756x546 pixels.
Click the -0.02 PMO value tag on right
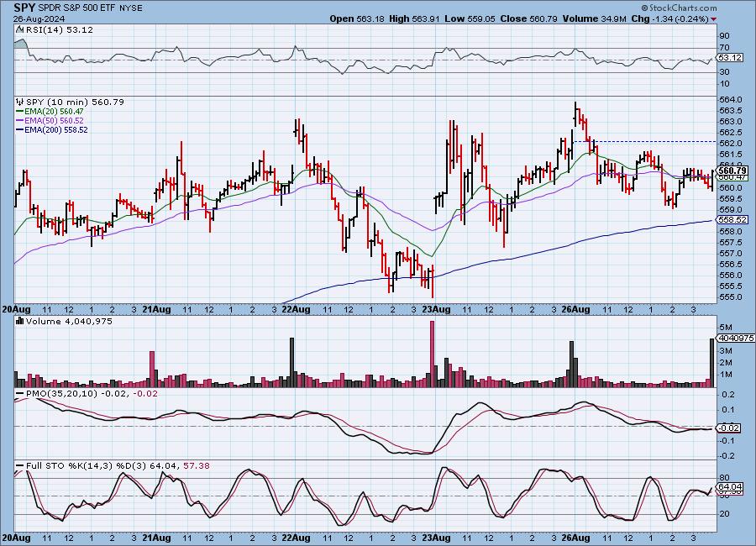point(729,428)
